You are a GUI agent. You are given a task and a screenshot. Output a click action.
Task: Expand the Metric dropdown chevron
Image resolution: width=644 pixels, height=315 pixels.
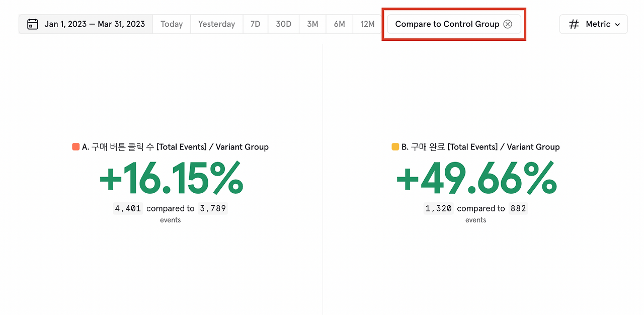(x=617, y=25)
